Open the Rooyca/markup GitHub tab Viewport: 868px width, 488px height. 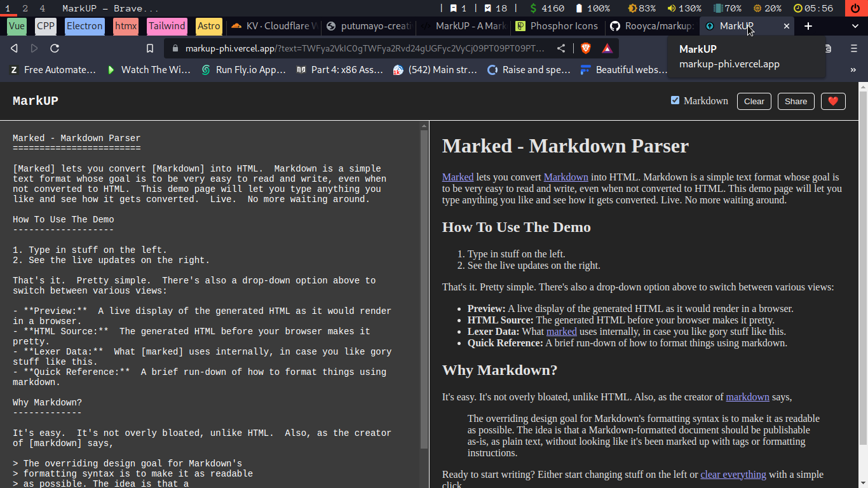point(652,26)
